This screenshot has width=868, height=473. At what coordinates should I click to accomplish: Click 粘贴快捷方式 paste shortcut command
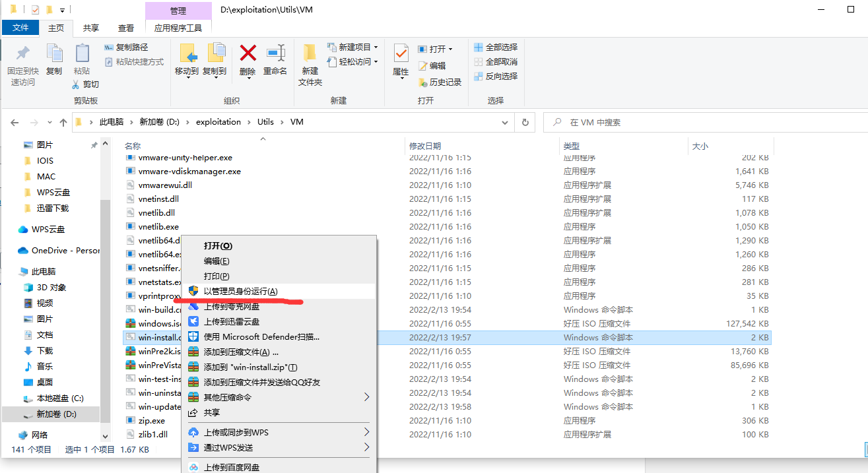134,62
